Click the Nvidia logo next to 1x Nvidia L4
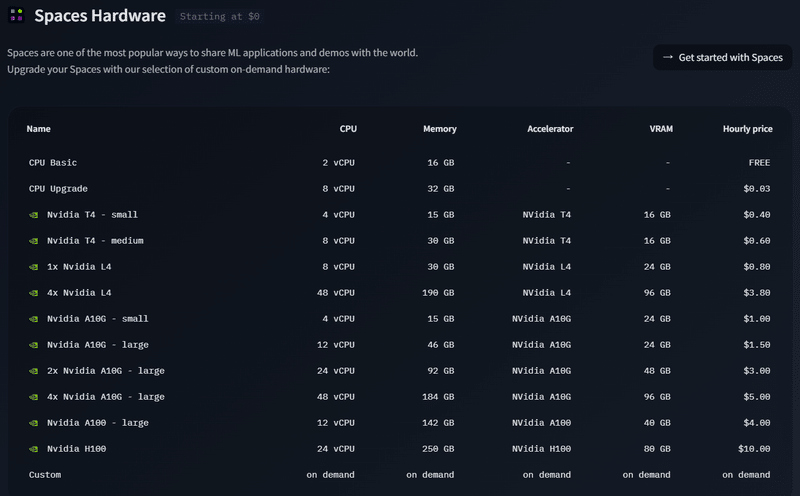 [33, 267]
